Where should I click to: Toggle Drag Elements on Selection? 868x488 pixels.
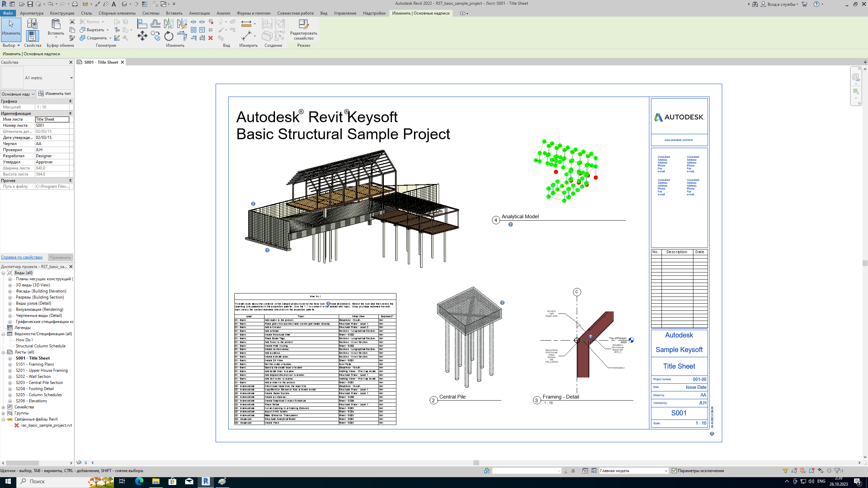pyautogui.click(x=821, y=471)
